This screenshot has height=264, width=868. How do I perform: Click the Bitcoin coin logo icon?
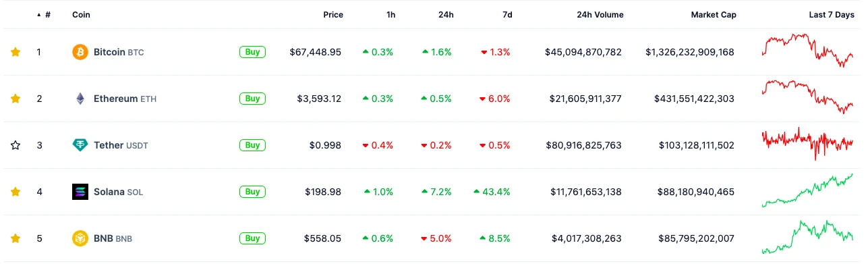click(x=80, y=52)
